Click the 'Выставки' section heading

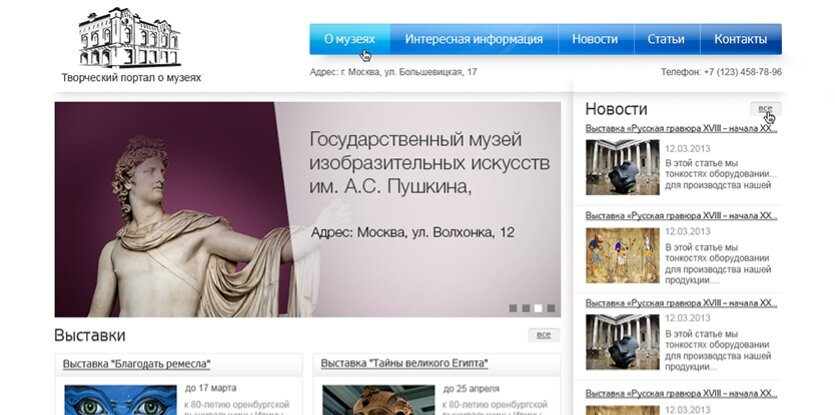click(89, 336)
